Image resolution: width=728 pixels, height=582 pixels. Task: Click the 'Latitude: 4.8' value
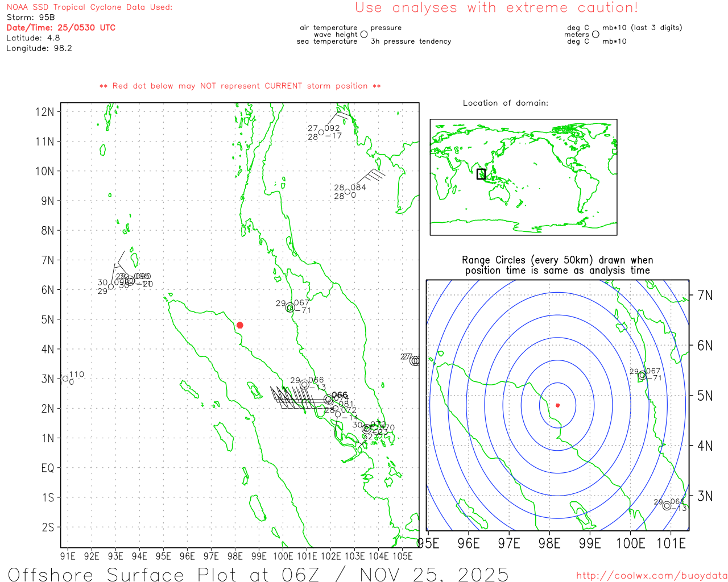[33, 38]
